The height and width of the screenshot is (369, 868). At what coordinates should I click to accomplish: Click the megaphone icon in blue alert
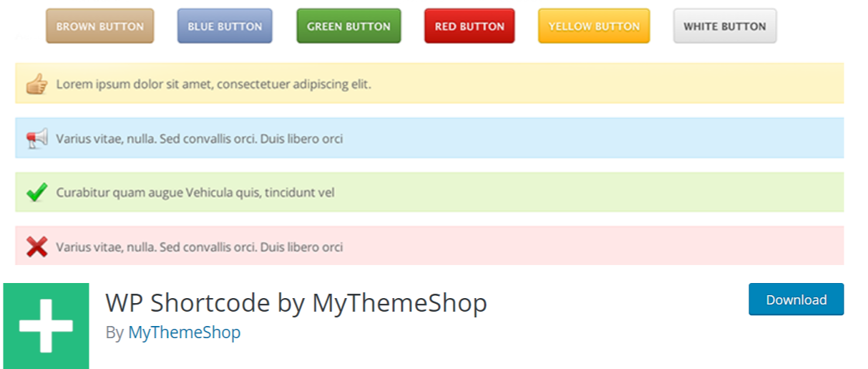pos(36,138)
